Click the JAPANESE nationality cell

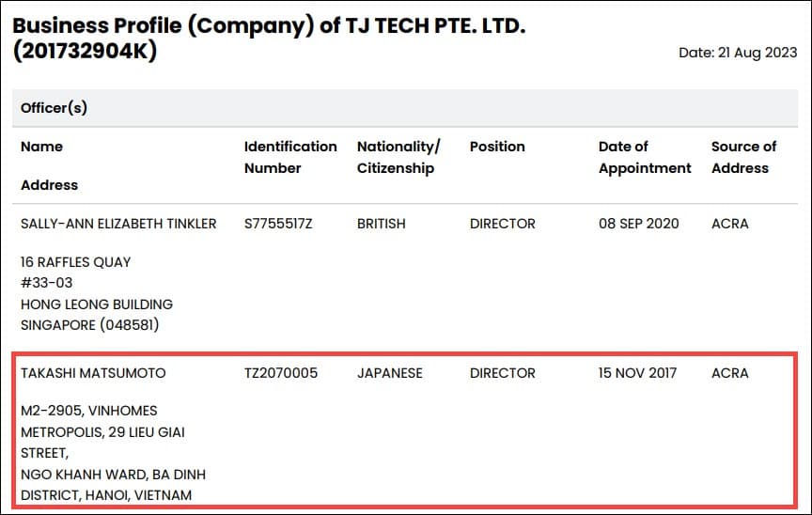[x=389, y=373]
